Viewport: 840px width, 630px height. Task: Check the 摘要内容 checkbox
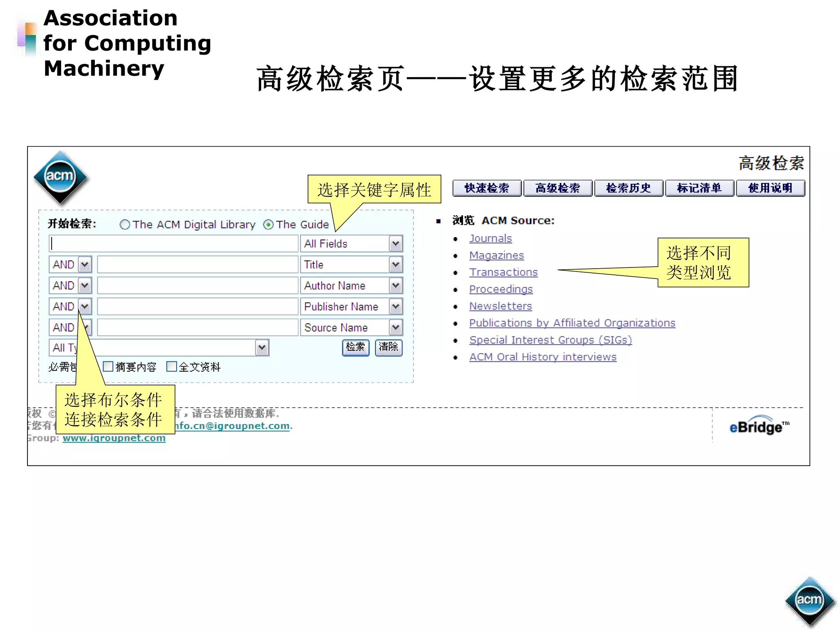pyautogui.click(x=108, y=366)
